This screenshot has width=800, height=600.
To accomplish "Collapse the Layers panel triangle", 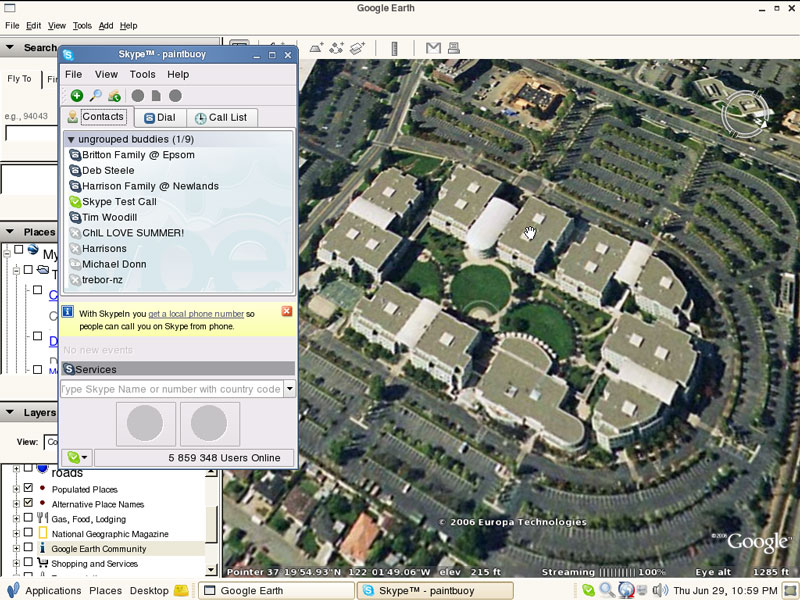I will pyautogui.click(x=10, y=412).
